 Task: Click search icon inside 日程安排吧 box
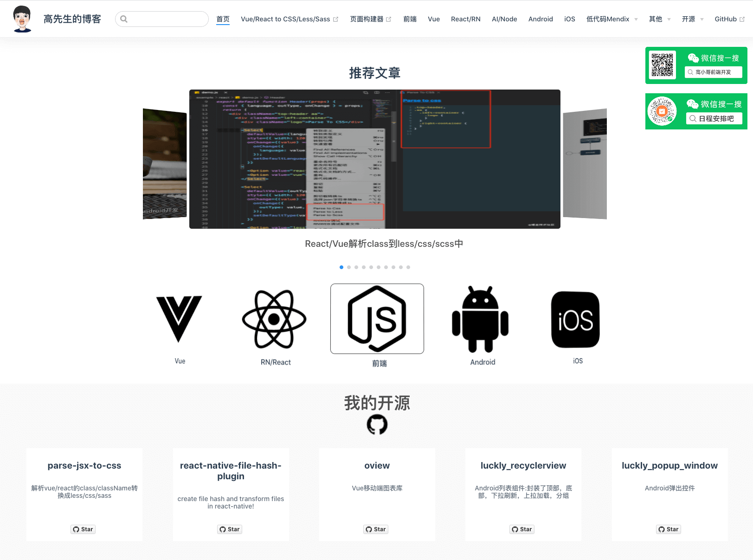693,119
